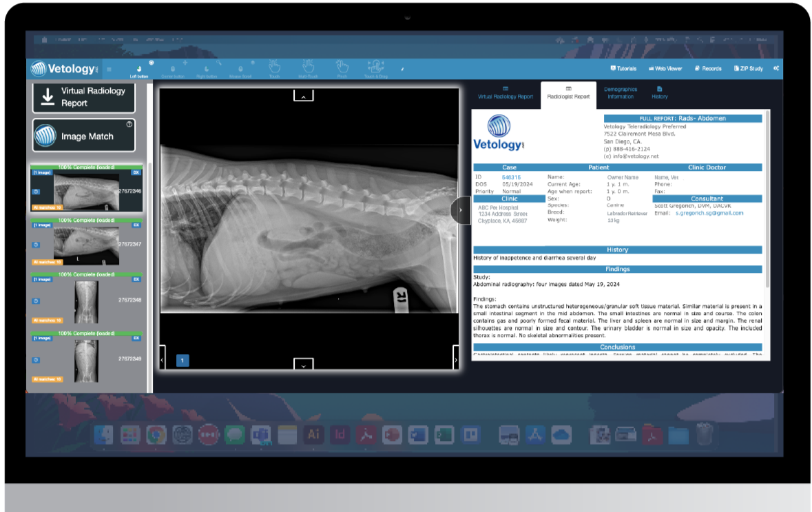Viewport: 812px width, 512px height.
Task: Click the Mouse Scroll mode icon
Action: pos(240,69)
